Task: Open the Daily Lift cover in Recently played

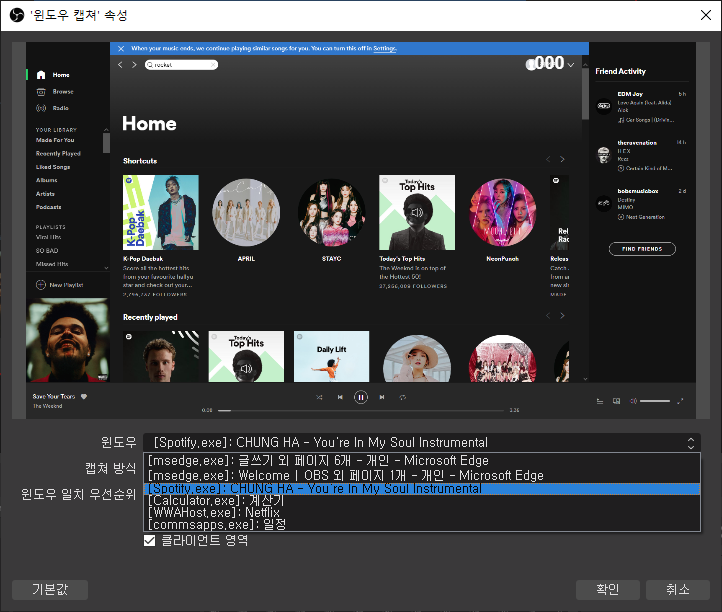Action: click(x=332, y=356)
